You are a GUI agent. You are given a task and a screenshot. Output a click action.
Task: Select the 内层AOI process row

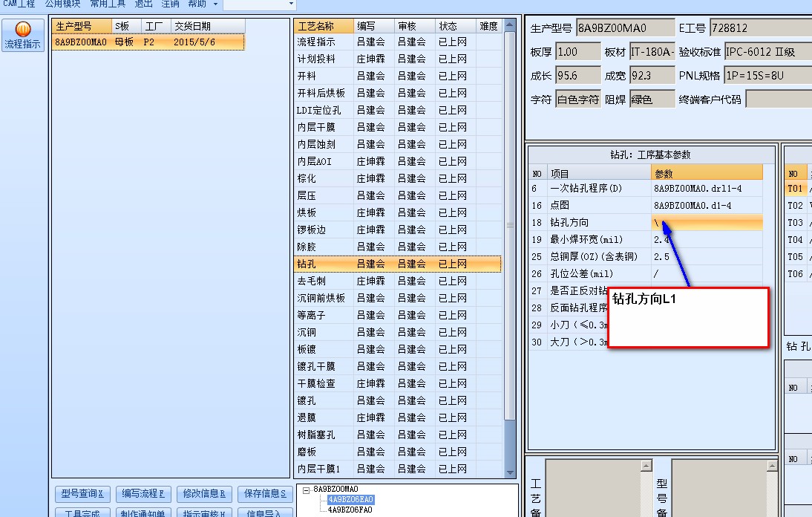(398, 162)
